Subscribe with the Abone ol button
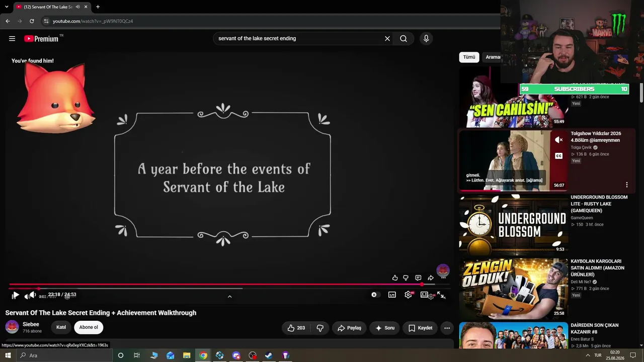 click(x=89, y=327)
